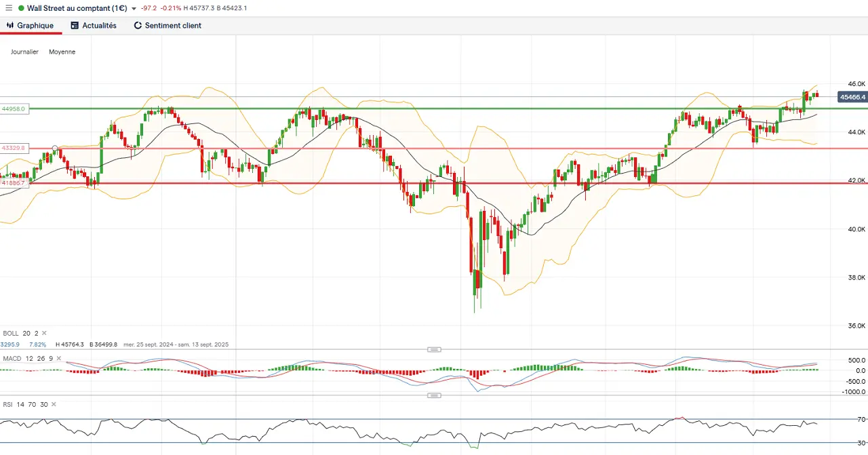Viewport: 868px width, 455px height.
Task: Click the Wall Street au comptant title
Action: point(77,8)
